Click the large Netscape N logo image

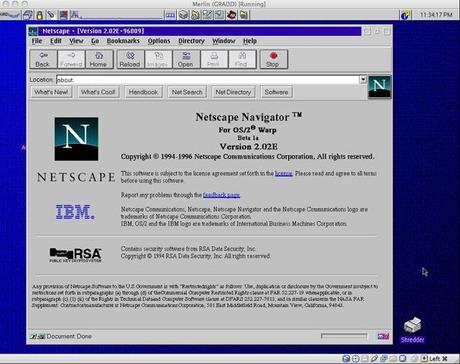[76, 139]
